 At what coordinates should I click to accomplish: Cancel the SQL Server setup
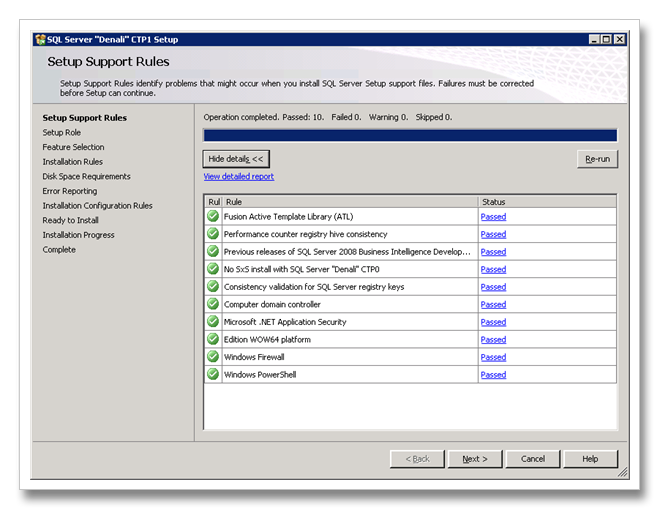point(533,459)
